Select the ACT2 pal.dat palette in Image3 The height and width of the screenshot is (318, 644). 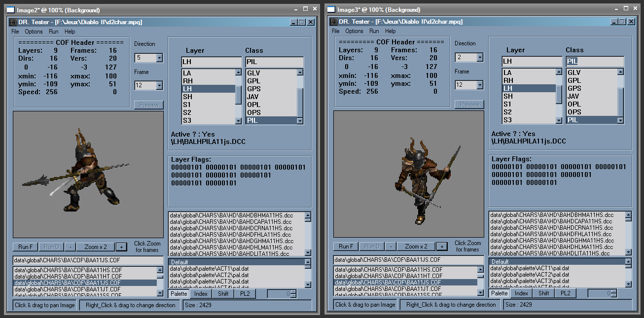pos(557,275)
